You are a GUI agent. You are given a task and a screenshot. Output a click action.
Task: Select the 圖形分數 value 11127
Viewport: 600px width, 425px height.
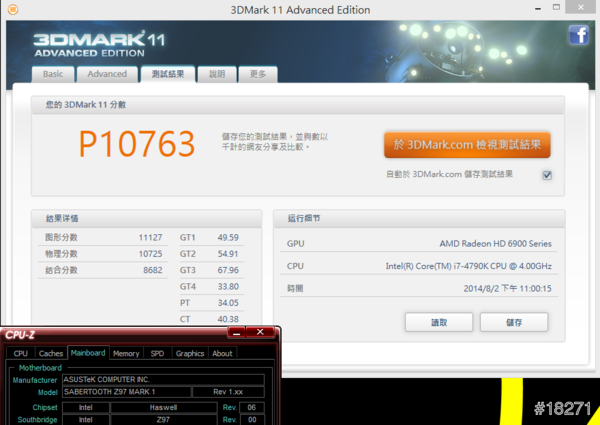[150, 238]
